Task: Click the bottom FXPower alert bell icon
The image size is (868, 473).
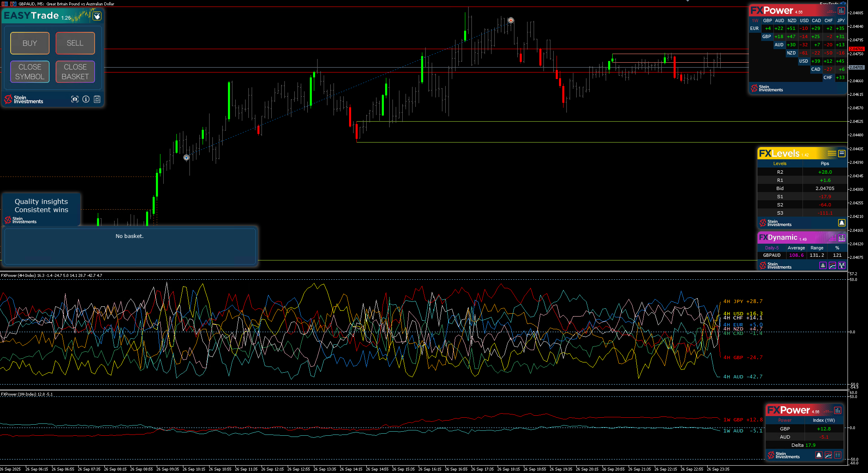Action: [x=818, y=455]
